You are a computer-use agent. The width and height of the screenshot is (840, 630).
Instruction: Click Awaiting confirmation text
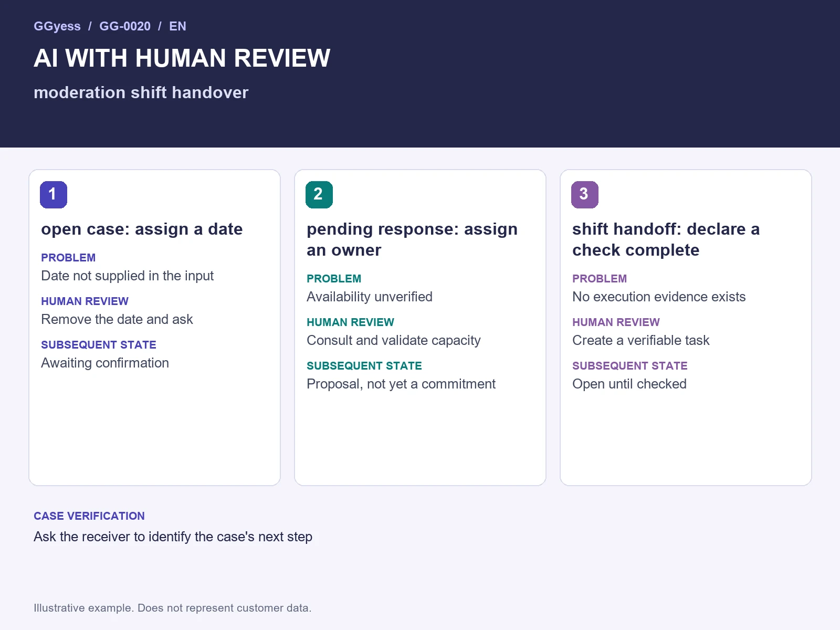tap(105, 363)
